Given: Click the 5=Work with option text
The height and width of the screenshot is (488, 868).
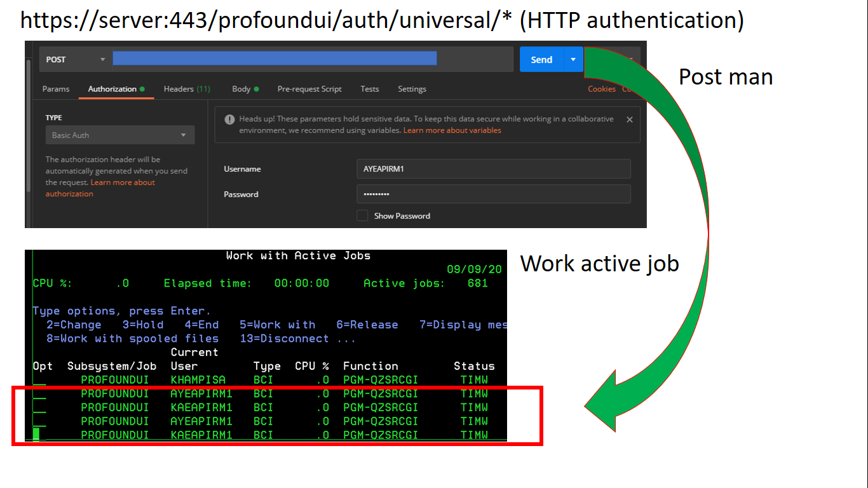Looking at the screenshot, I should point(277,325).
